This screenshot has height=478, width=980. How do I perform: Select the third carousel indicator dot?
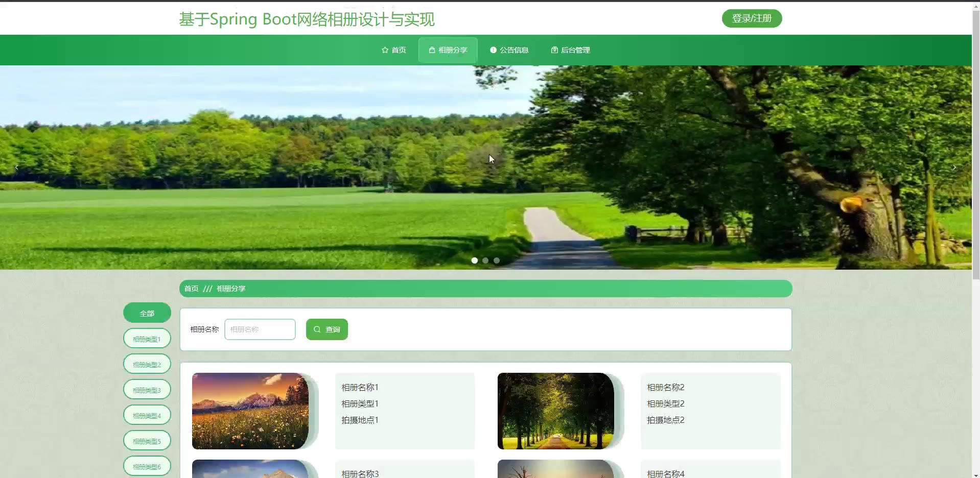click(x=497, y=260)
